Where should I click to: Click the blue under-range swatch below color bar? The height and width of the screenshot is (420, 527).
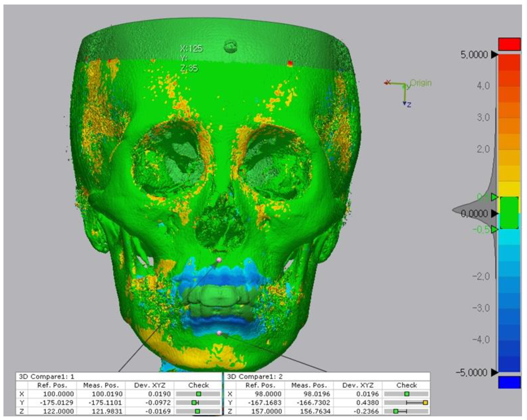[x=509, y=382]
